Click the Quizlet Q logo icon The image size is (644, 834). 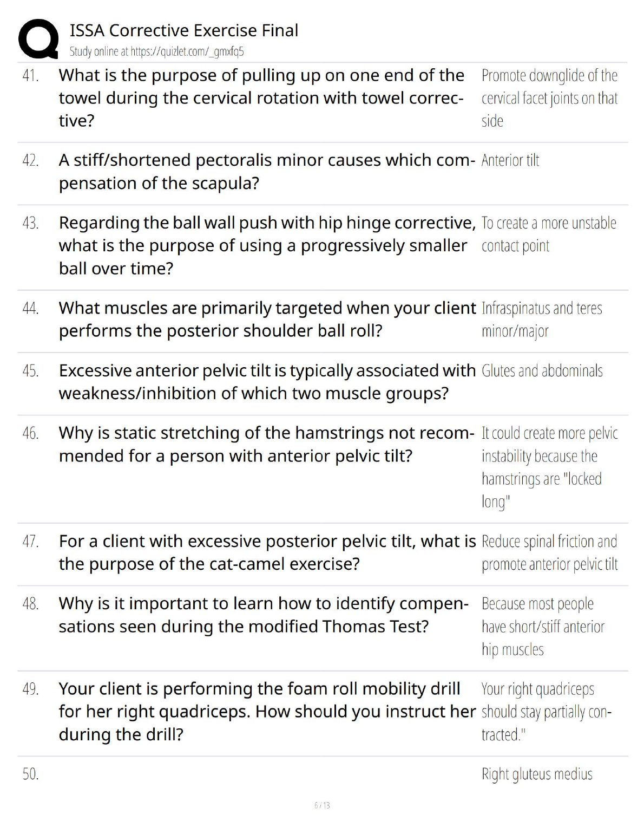tap(38, 39)
